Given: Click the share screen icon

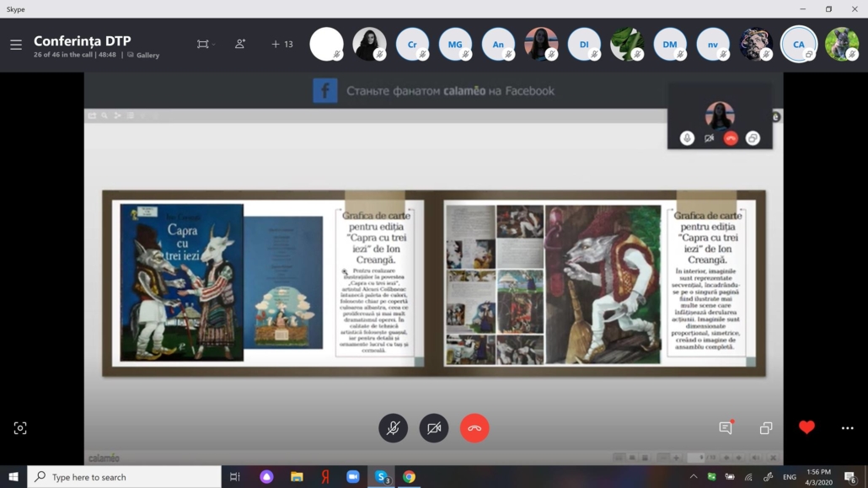Looking at the screenshot, I should 766,428.
